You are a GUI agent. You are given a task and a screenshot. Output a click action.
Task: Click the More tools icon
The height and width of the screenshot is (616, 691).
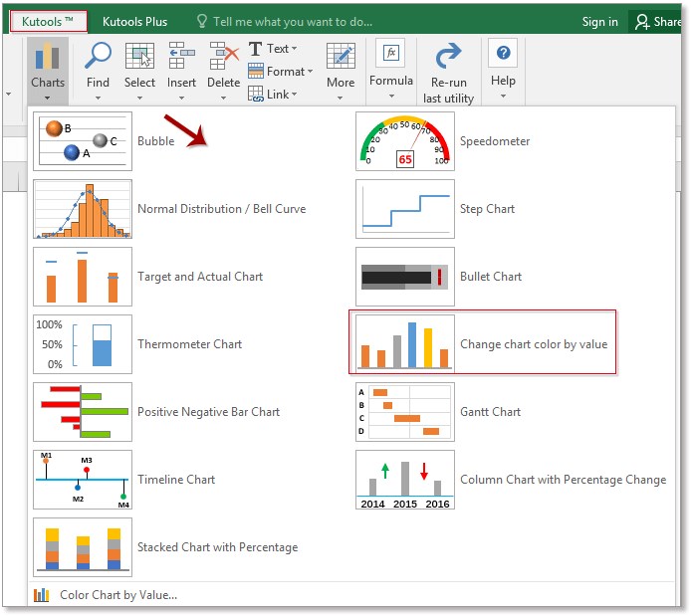tap(341, 56)
